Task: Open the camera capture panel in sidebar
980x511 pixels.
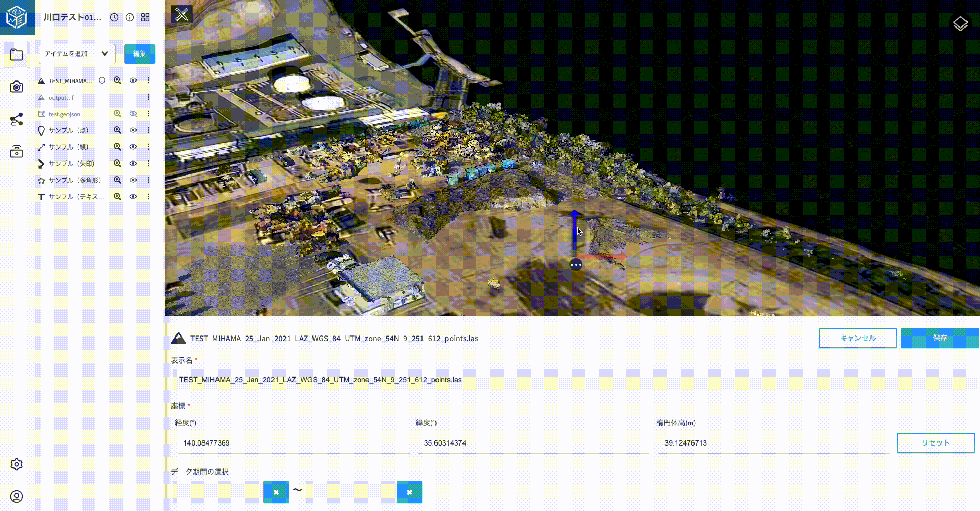Action: 17,87
